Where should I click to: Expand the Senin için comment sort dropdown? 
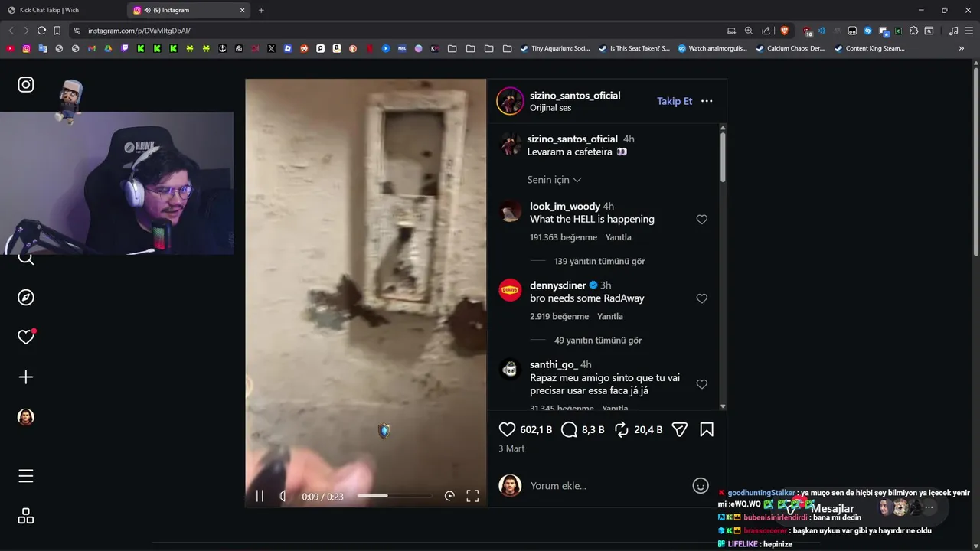554,180
